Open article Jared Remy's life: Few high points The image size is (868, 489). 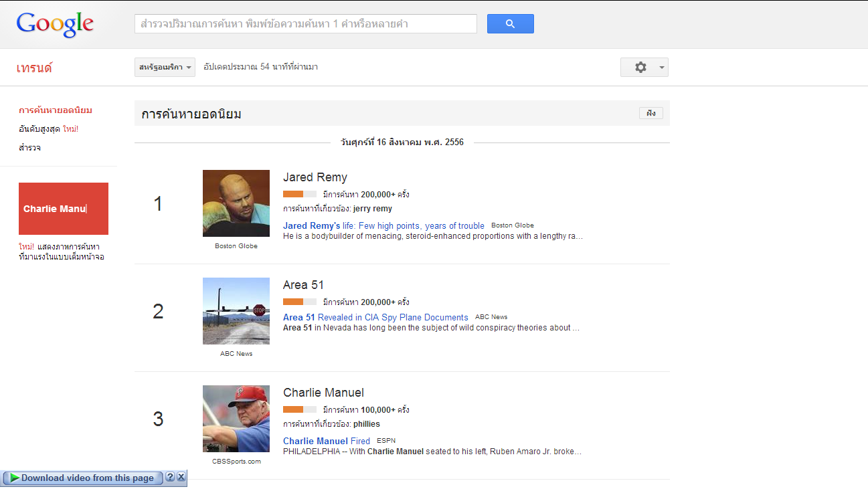[x=383, y=226]
